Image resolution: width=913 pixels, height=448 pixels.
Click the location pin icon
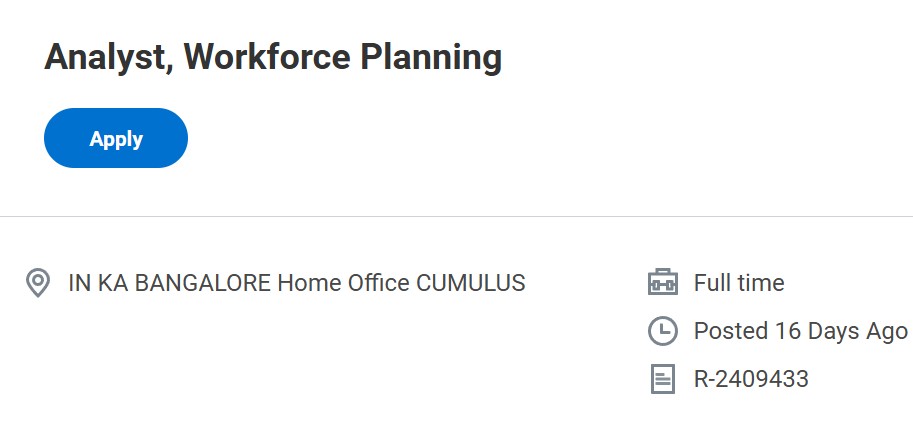tap(38, 283)
